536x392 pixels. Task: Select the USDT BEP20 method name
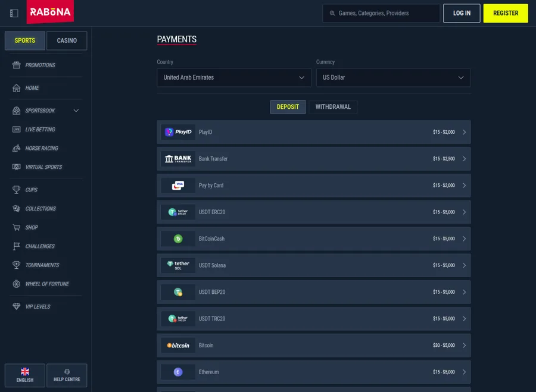pyautogui.click(x=212, y=292)
